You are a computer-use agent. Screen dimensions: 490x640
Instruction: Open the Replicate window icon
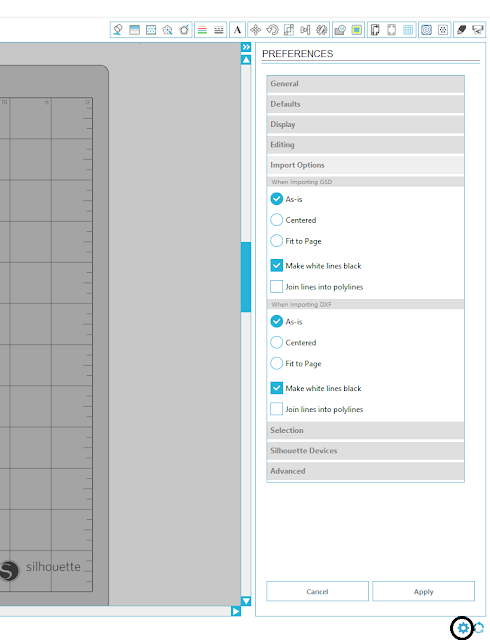[322, 30]
